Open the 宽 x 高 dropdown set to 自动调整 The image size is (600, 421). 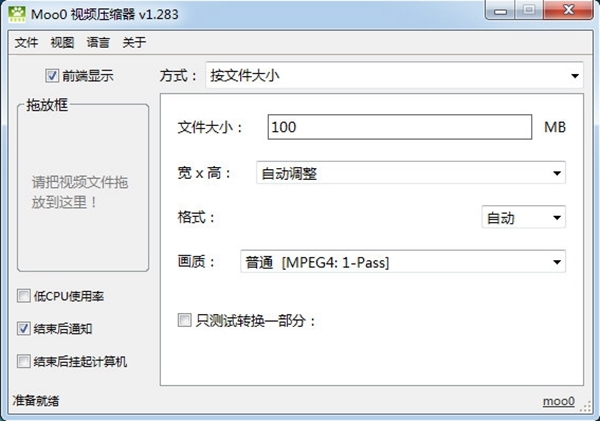pos(410,173)
